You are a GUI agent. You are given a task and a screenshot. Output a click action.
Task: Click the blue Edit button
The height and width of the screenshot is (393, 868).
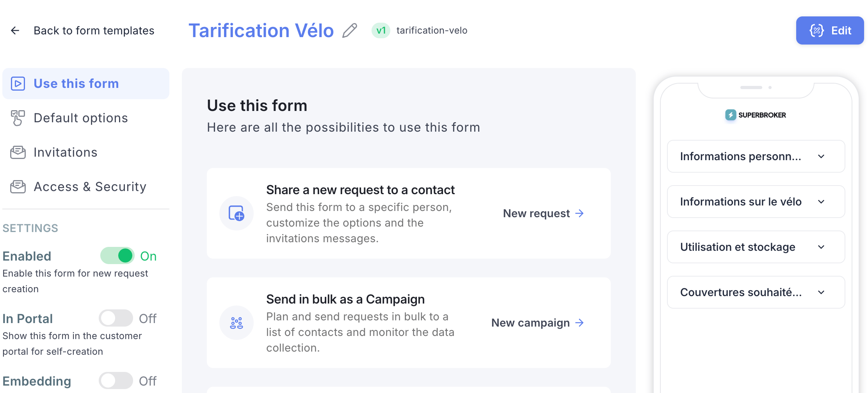coord(830,30)
